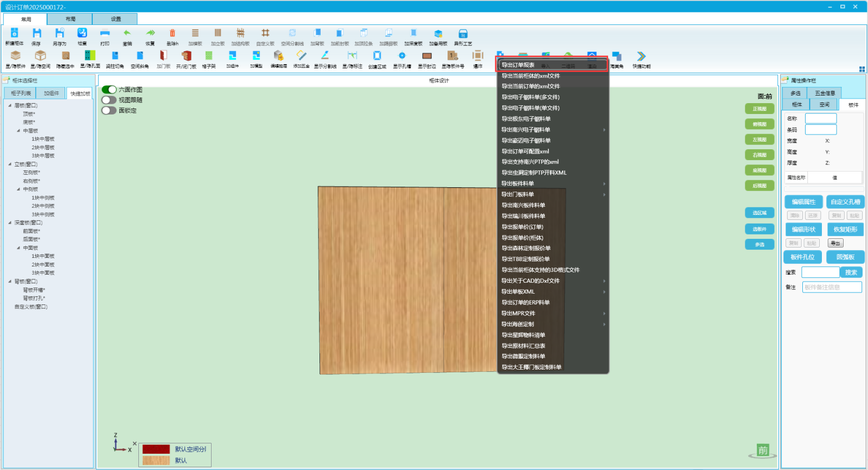Click the 保存 save icon
This screenshot has width=868, height=470.
(x=36, y=34)
